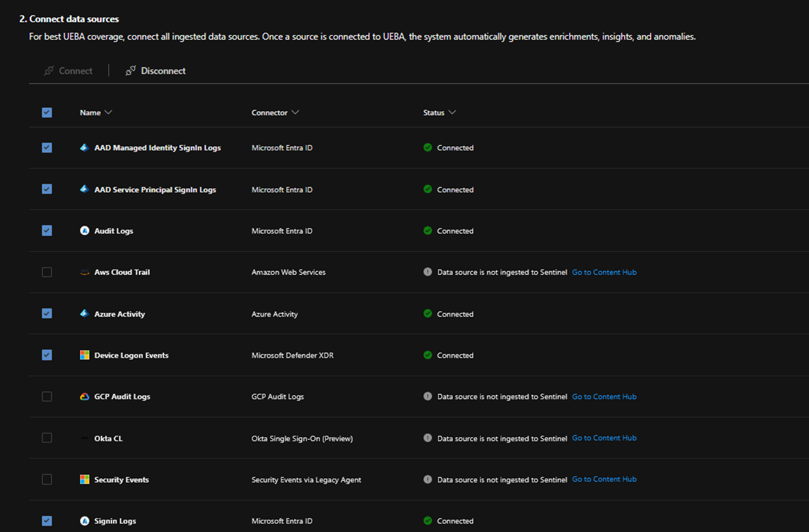The width and height of the screenshot is (809, 532).
Task: Click the Okta Single Sign-On (Preview) connector cell
Action: tap(302, 439)
